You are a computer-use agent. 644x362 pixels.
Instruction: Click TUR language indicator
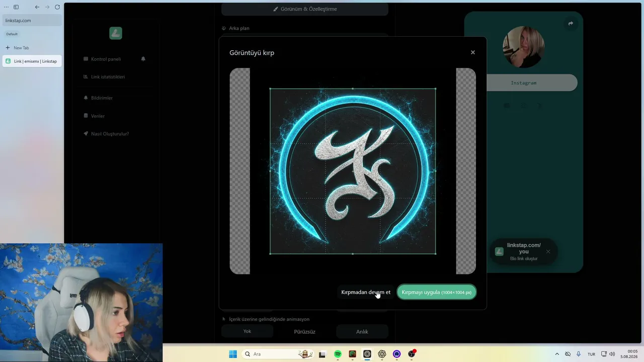coord(592,354)
